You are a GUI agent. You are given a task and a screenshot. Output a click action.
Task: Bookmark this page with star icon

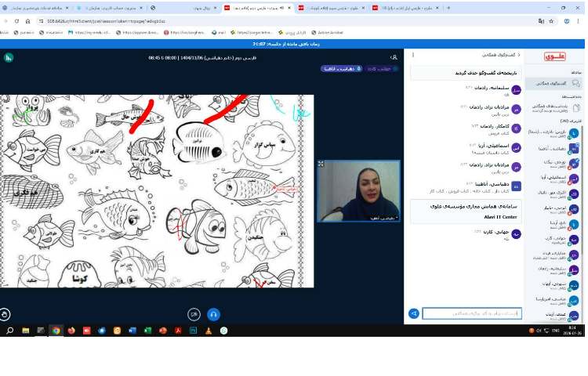(551, 21)
